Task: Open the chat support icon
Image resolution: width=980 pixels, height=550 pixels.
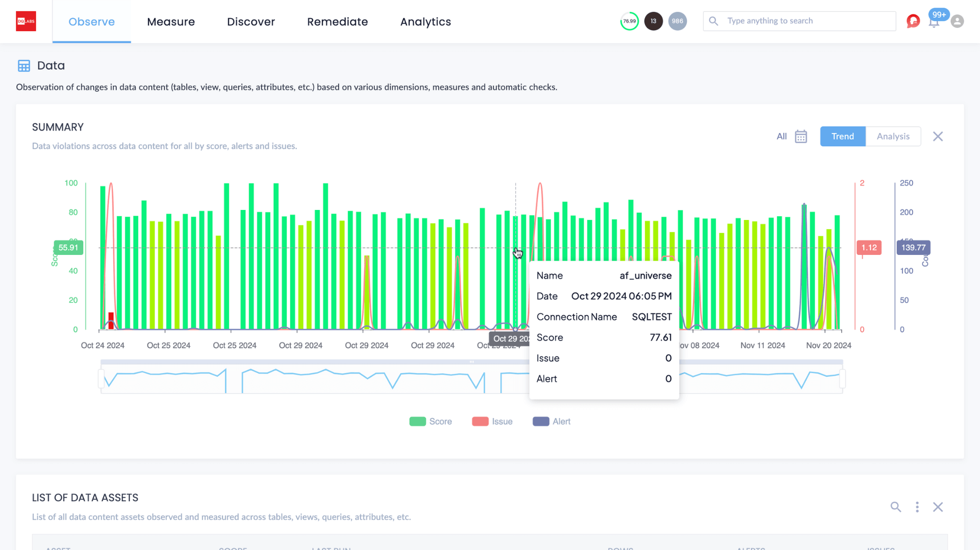Action: (x=912, y=21)
